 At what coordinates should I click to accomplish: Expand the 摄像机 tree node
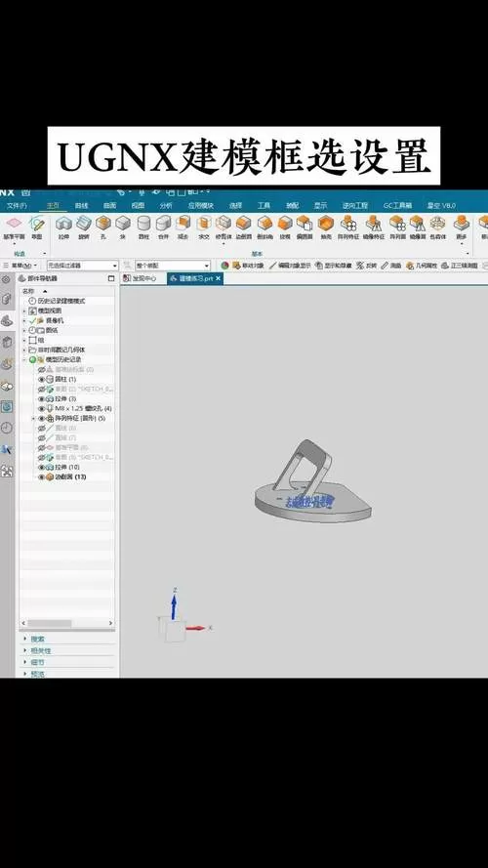[x=23, y=320]
